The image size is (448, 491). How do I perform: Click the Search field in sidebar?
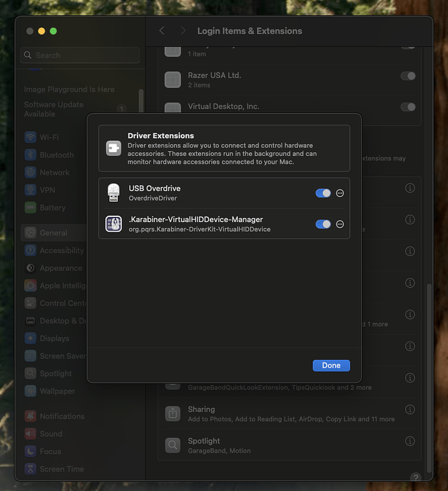[x=80, y=55]
